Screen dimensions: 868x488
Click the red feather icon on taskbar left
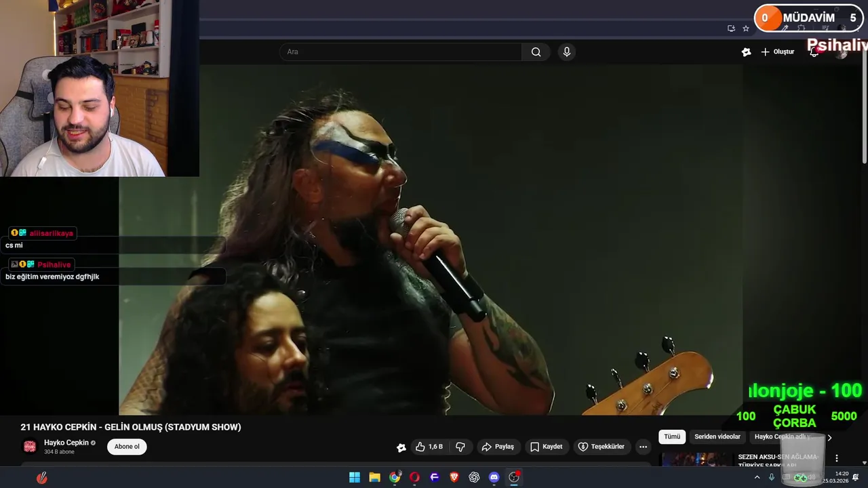pyautogui.click(x=42, y=478)
